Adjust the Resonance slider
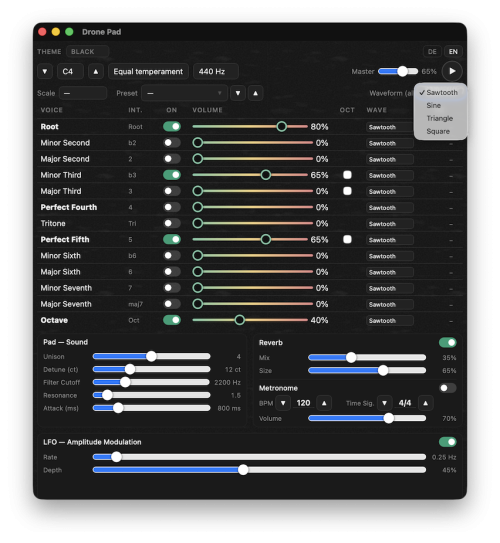Image resolution: width=500 pixels, height=543 pixels. (x=151, y=395)
